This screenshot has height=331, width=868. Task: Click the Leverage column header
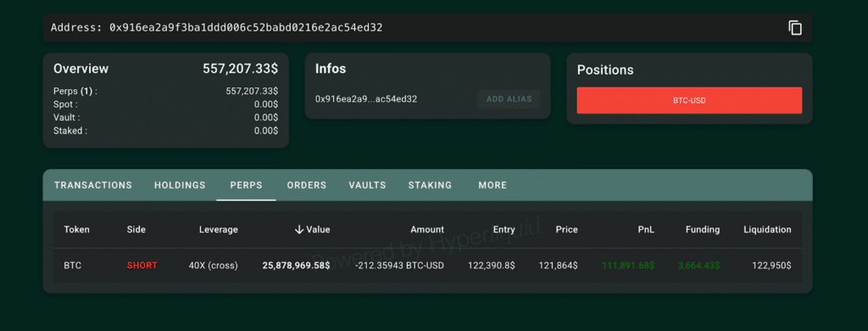click(218, 229)
